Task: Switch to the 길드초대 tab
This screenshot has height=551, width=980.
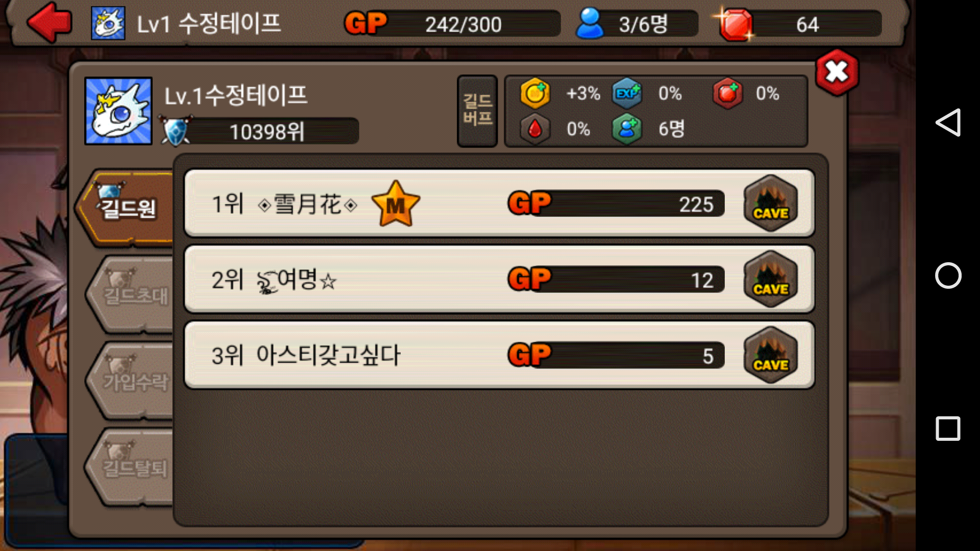Action: (130, 295)
